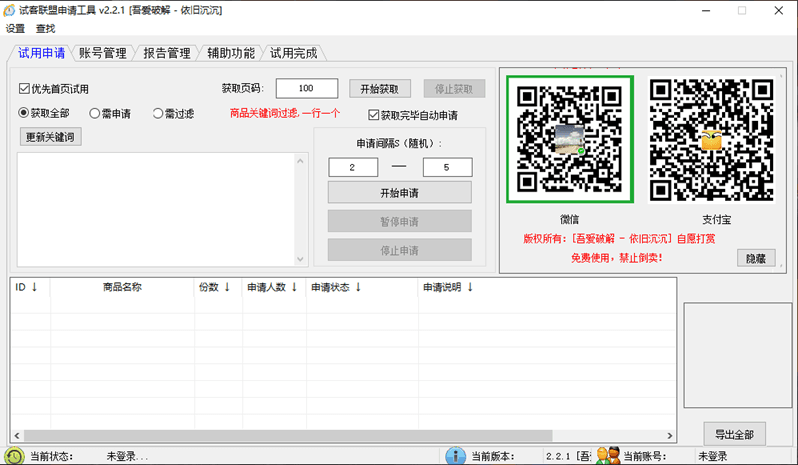The image size is (798, 465).
Task: Click table scroll right arrow
Action: point(670,435)
